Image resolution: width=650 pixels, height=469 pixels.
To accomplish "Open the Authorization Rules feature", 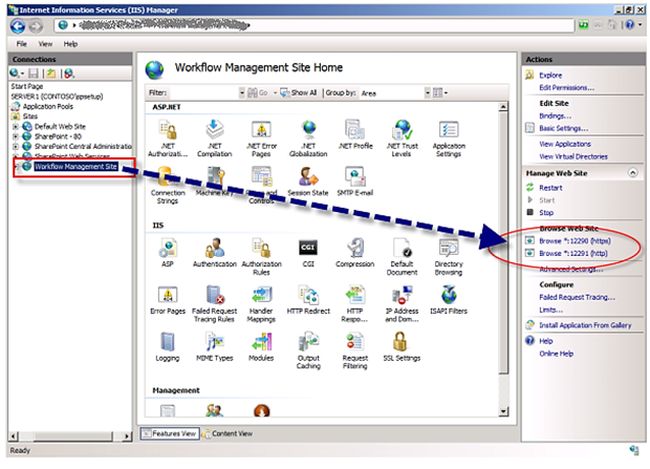I will coord(262,257).
